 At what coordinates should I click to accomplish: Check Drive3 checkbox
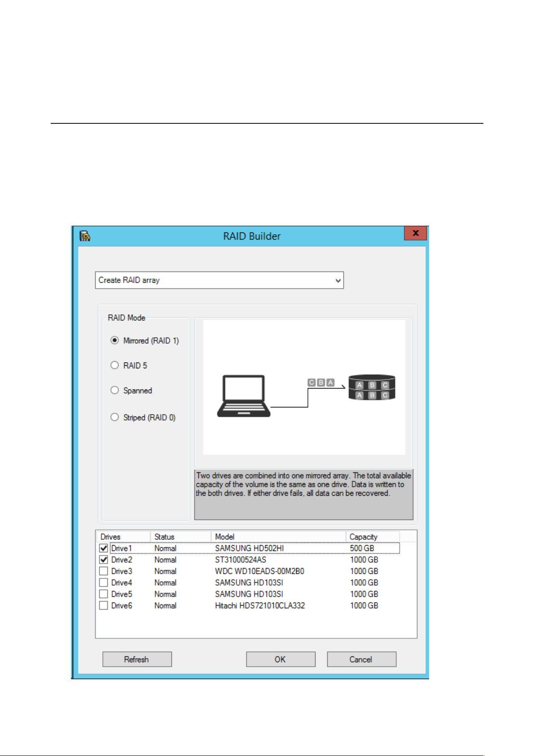click(x=104, y=571)
